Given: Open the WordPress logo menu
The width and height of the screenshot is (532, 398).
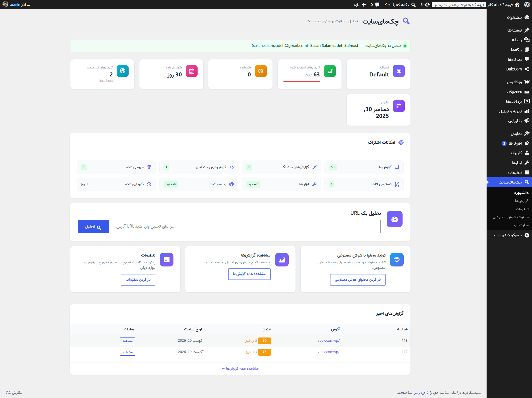Looking at the screenshot, I should [x=527, y=5].
